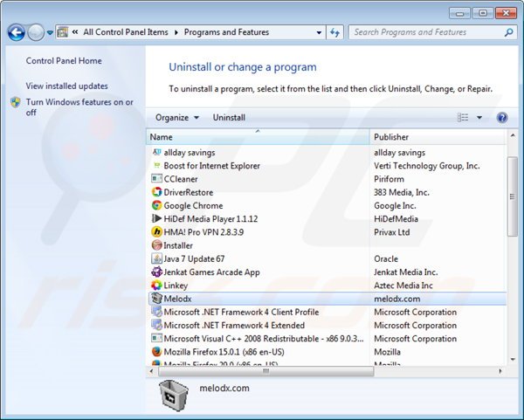Open Control Panel Home link
This screenshot has width=524, height=420.
(64, 61)
